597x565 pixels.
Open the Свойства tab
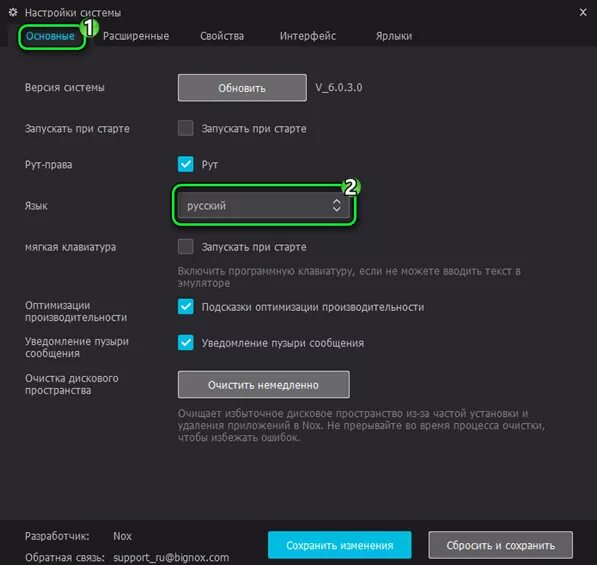tap(222, 36)
